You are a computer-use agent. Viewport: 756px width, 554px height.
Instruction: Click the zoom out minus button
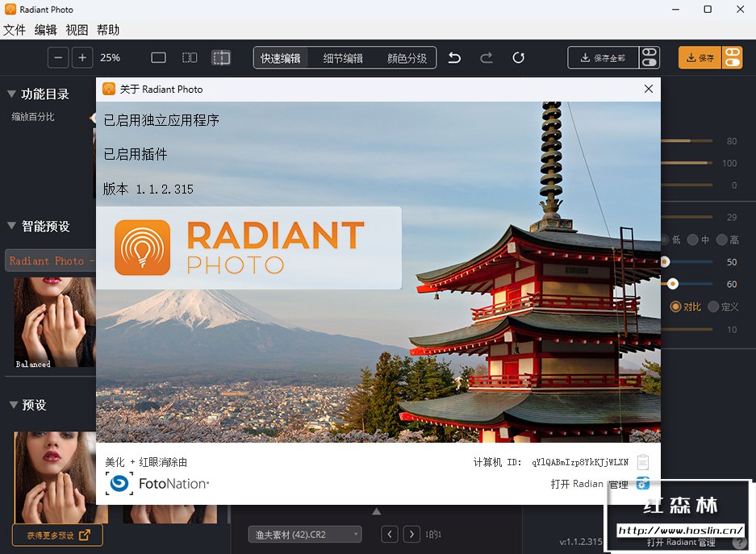point(58,58)
